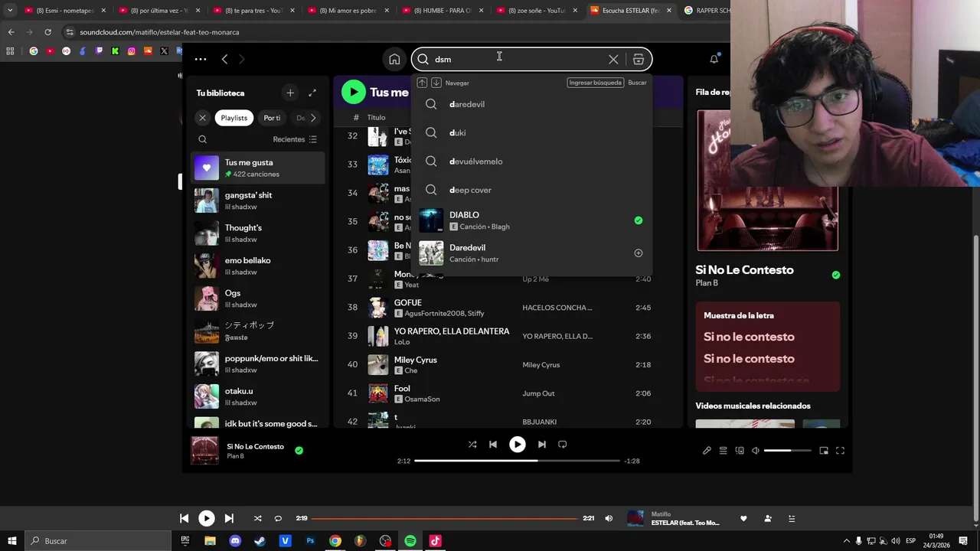Toggle Spotify lyrics microphone icon
This screenshot has height=551, width=980.
[x=707, y=451]
